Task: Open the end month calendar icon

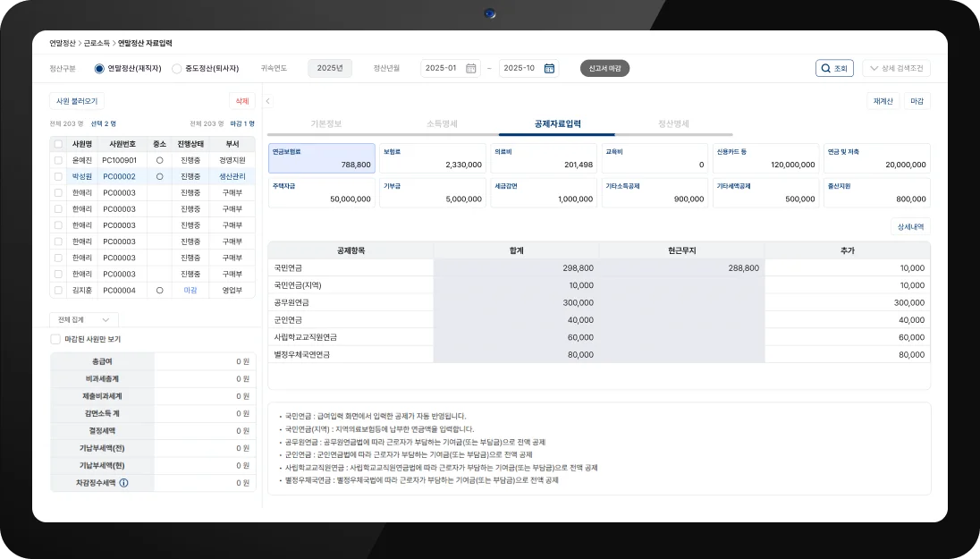Action: [x=549, y=68]
